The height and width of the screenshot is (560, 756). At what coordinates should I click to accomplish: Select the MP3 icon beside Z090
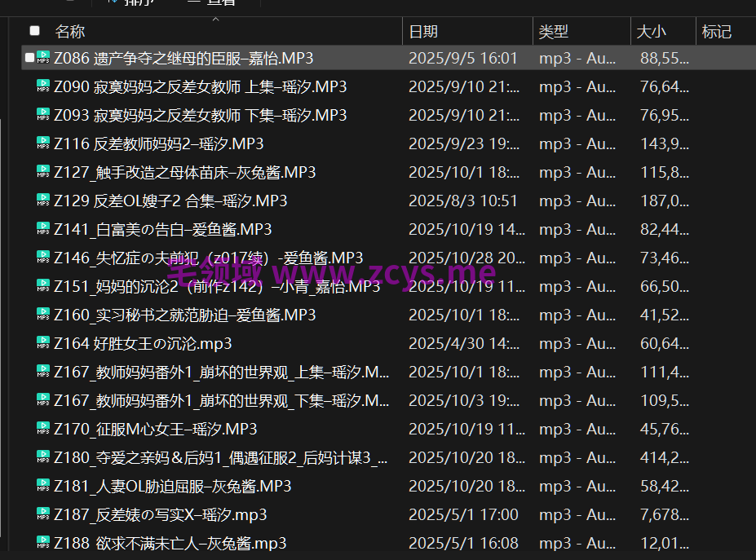click(x=43, y=86)
